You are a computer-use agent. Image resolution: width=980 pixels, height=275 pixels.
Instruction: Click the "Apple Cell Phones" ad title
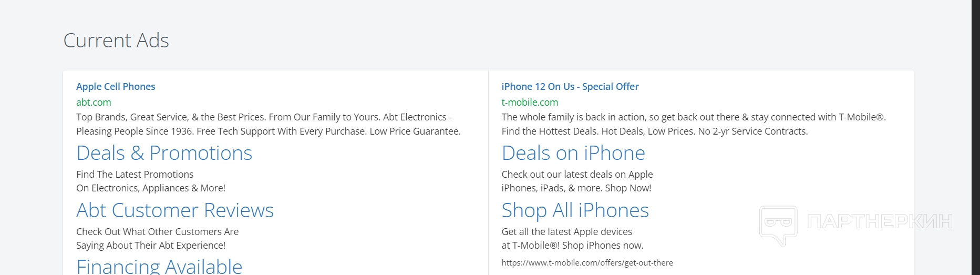116,86
